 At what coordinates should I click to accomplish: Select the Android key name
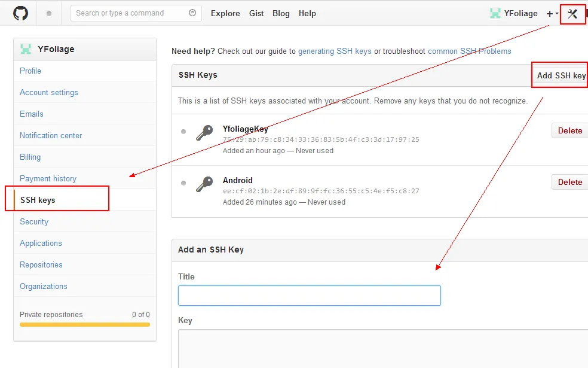(238, 180)
